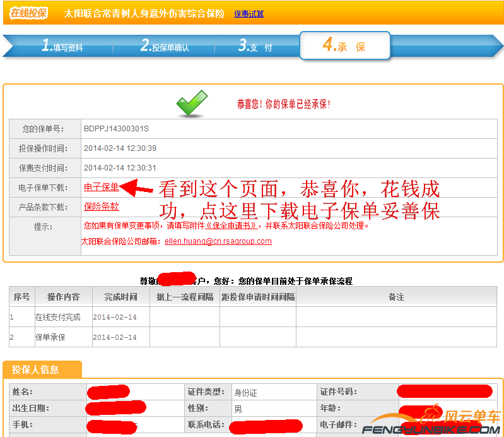
Task: Click the 投保人信息 section header
Action: pyautogui.click(x=42, y=369)
